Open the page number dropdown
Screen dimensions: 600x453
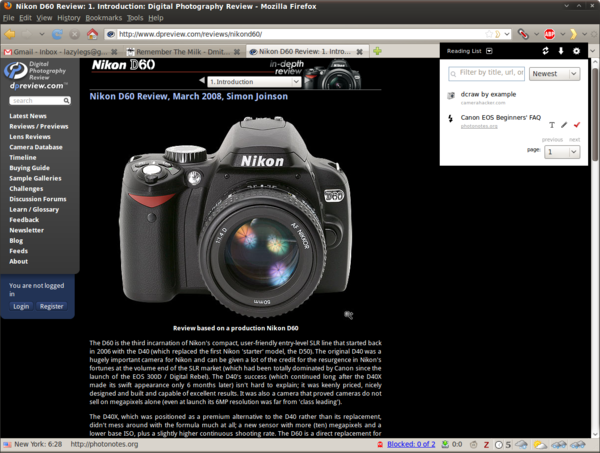point(562,152)
